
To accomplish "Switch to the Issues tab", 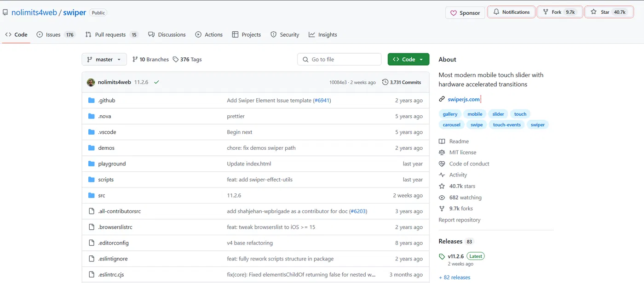I will click(x=56, y=34).
